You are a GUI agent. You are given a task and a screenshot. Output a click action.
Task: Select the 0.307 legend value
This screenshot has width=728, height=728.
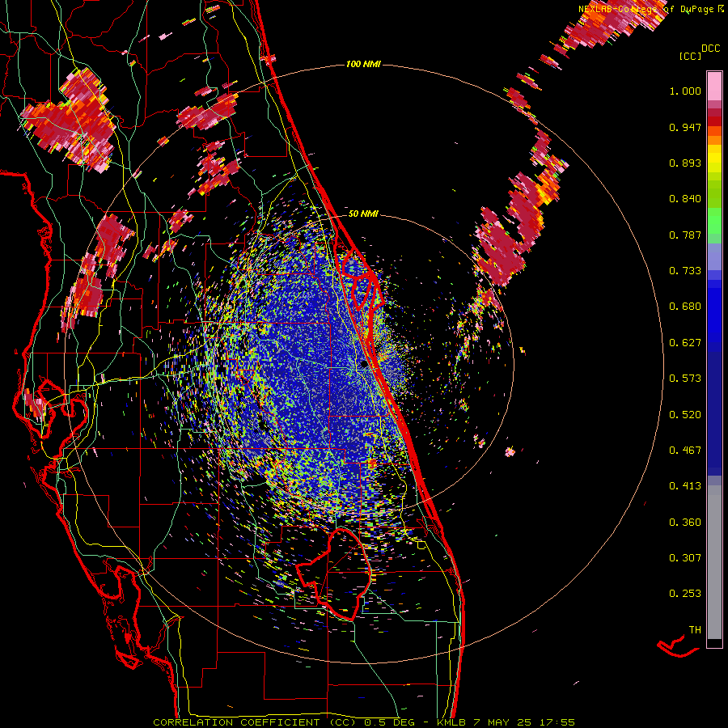(x=685, y=558)
